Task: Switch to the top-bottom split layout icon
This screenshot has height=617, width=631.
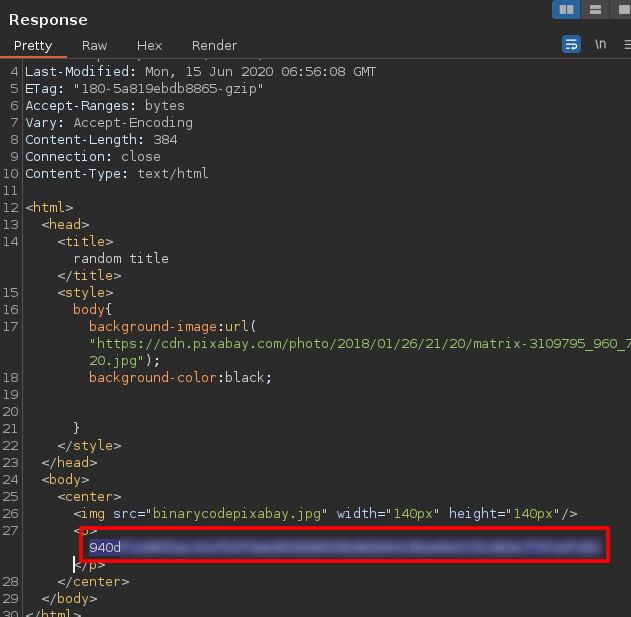Action: [x=596, y=10]
